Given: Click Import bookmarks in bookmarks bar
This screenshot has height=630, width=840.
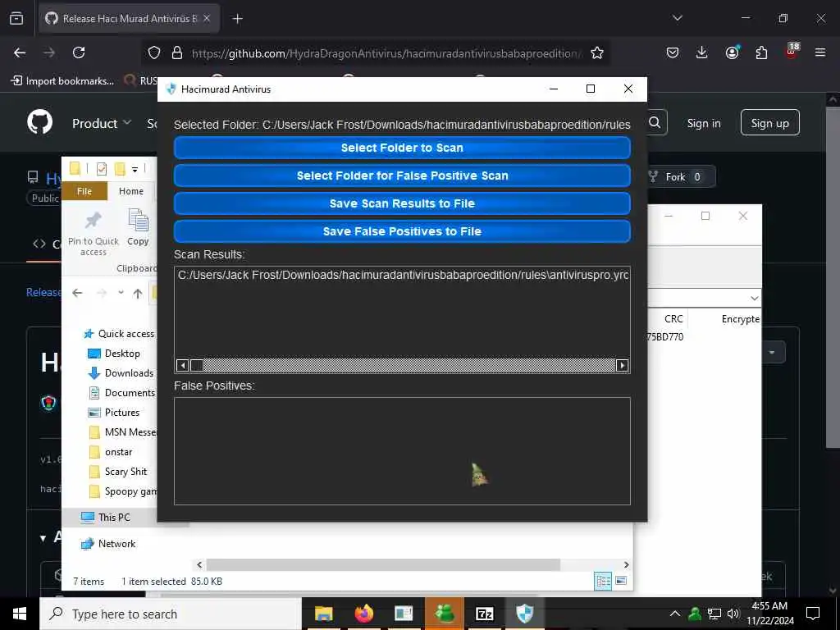Looking at the screenshot, I should click(x=62, y=81).
